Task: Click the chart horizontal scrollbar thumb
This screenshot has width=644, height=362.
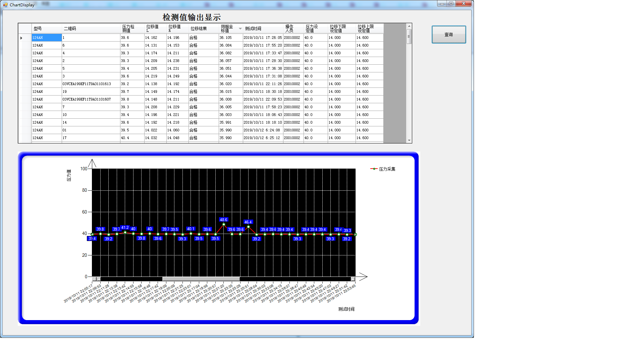Action: click(201, 279)
